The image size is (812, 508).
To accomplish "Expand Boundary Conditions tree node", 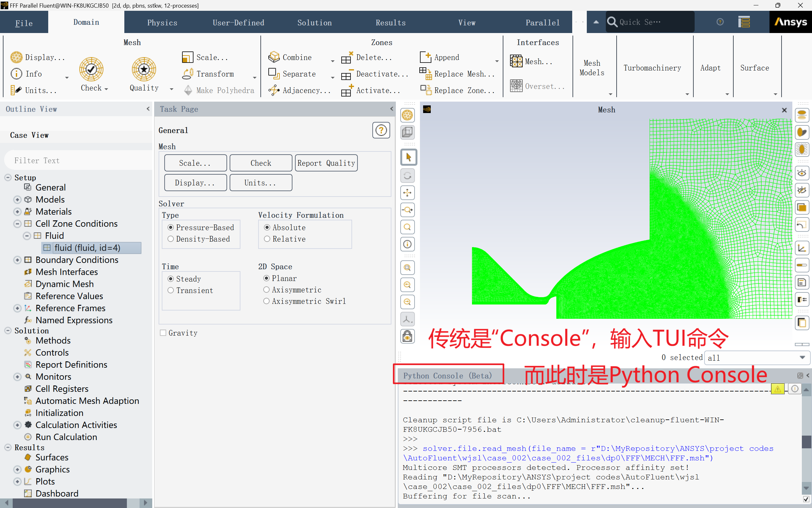I will pyautogui.click(x=17, y=260).
